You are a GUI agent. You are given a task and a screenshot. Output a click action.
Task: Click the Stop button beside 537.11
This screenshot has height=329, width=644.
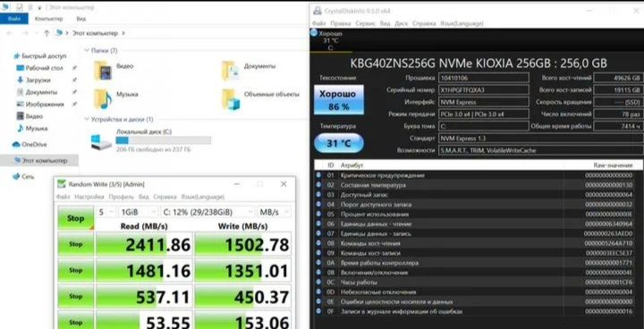[75, 296]
